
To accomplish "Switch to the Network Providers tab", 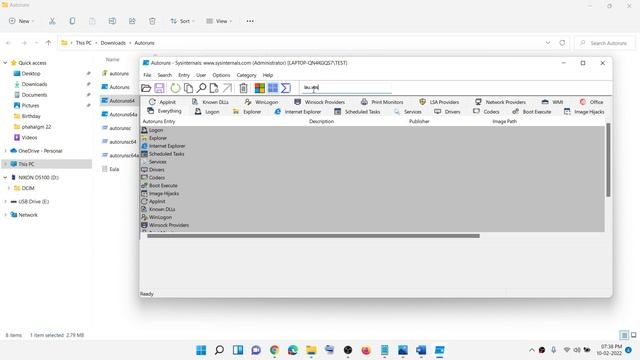I will 500,102.
